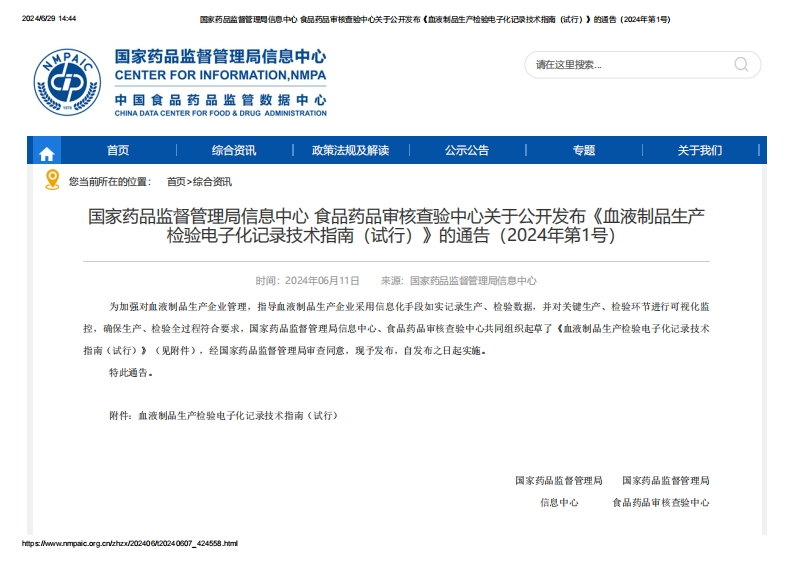
Task: Click the house icon in navigation bar
Action: pyautogui.click(x=46, y=152)
